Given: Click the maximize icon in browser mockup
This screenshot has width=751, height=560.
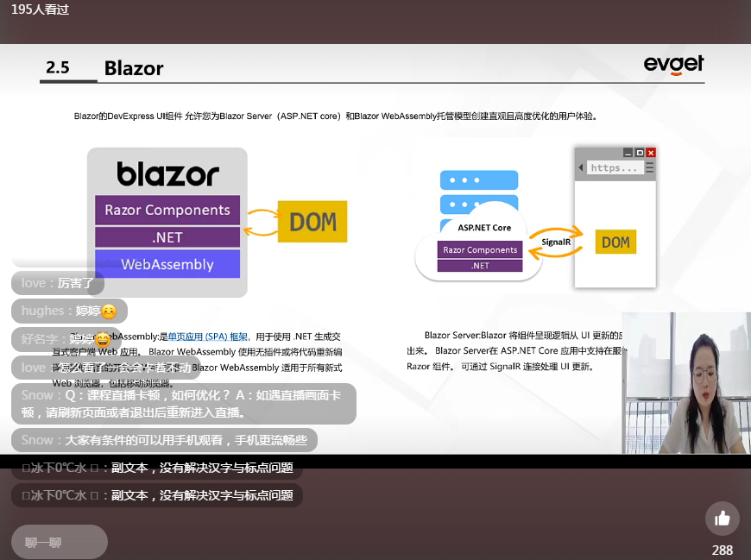Looking at the screenshot, I should pyautogui.click(x=640, y=153).
